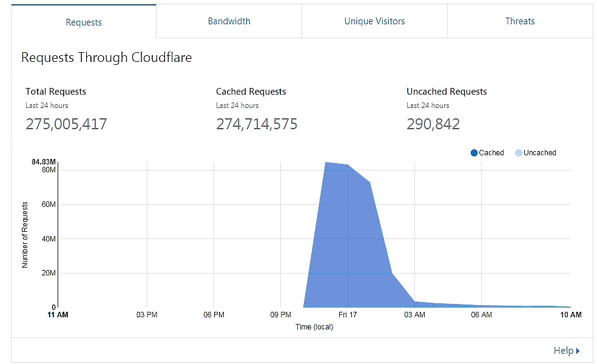Hide the Cached series via its legend

[473, 152]
